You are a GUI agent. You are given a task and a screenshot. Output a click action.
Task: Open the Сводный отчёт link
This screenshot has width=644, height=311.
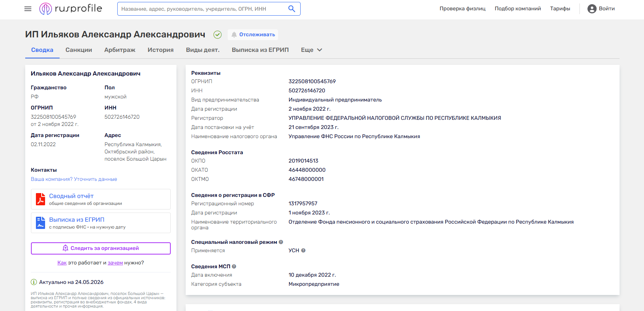(71, 196)
